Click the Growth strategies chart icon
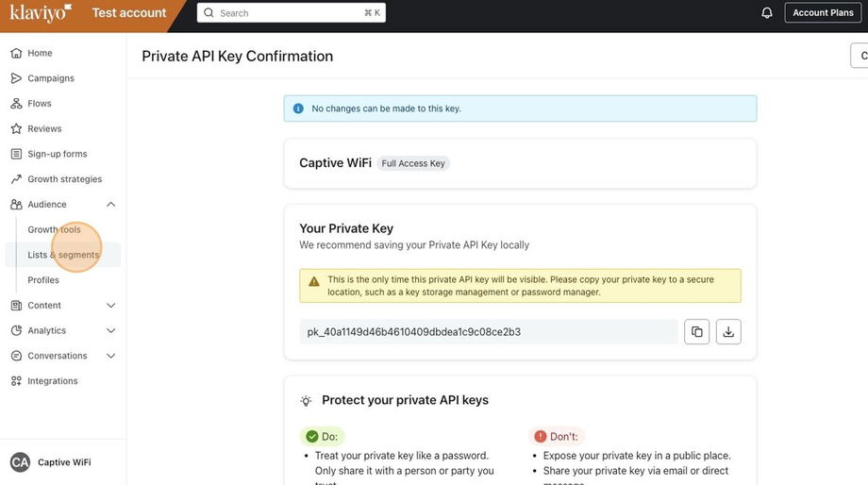This screenshot has height=485, width=868. [x=16, y=179]
